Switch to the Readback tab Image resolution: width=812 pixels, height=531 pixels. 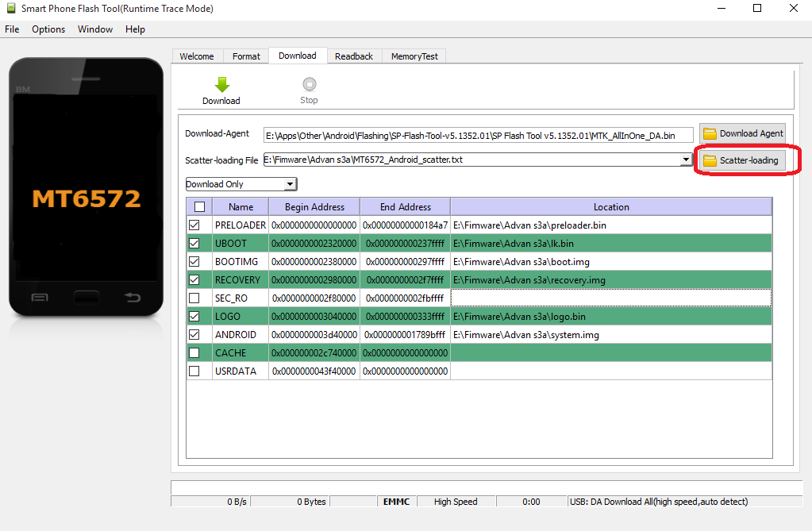353,56
